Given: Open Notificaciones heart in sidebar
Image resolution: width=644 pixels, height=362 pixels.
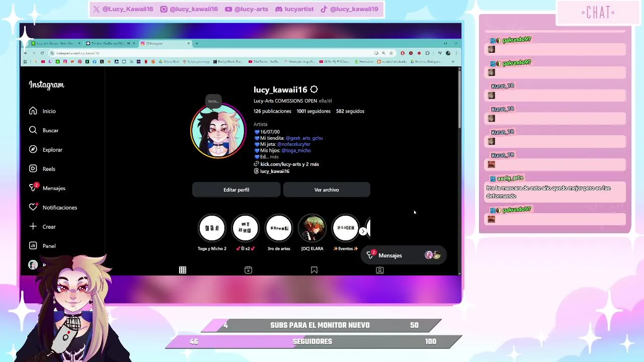Looking at the screenshot, I should pyautogui.click(x=53, y=207).
